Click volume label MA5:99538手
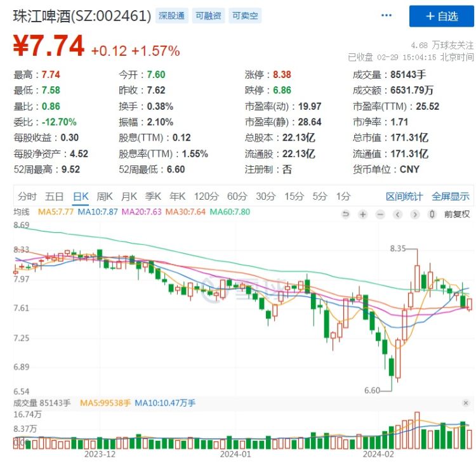The width and height of the screenshot is (476, 463). [x=105, y=403]
